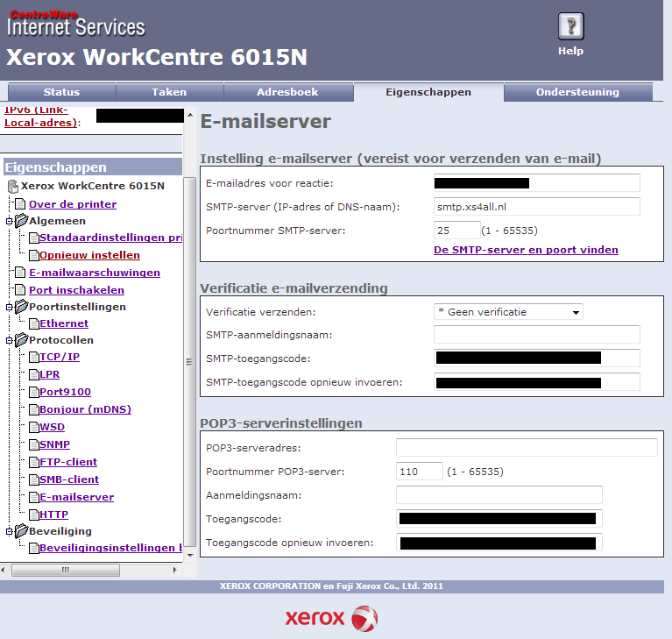Image resolution: width=672 pixels, height=639 pixels.
Task: Click the sidebar scroll down arrow
Action: pos(190,556)
